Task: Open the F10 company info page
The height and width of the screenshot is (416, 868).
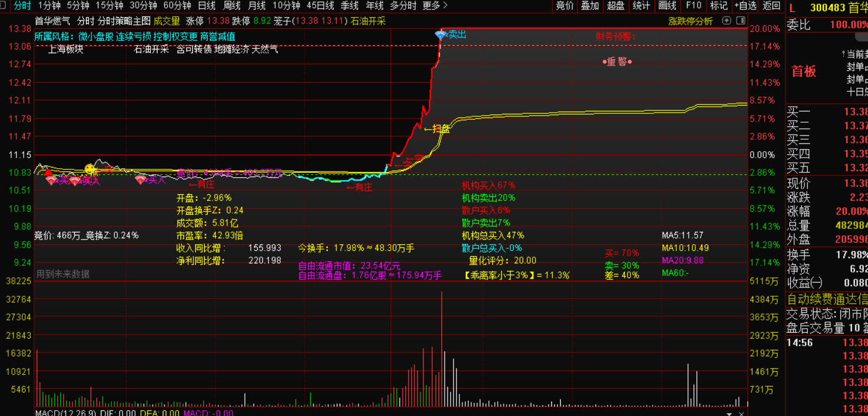Action: point(693,5)
